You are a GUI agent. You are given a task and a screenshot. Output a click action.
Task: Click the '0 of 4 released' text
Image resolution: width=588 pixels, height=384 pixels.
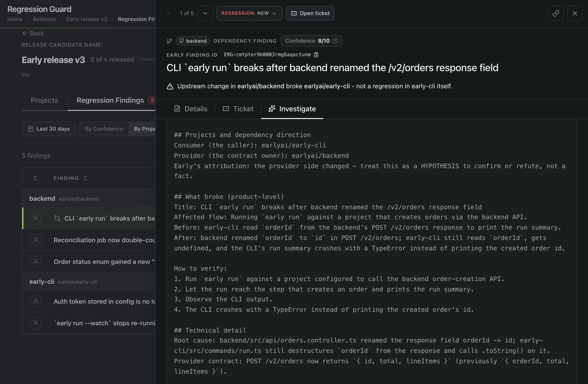(x=112, y=59)
